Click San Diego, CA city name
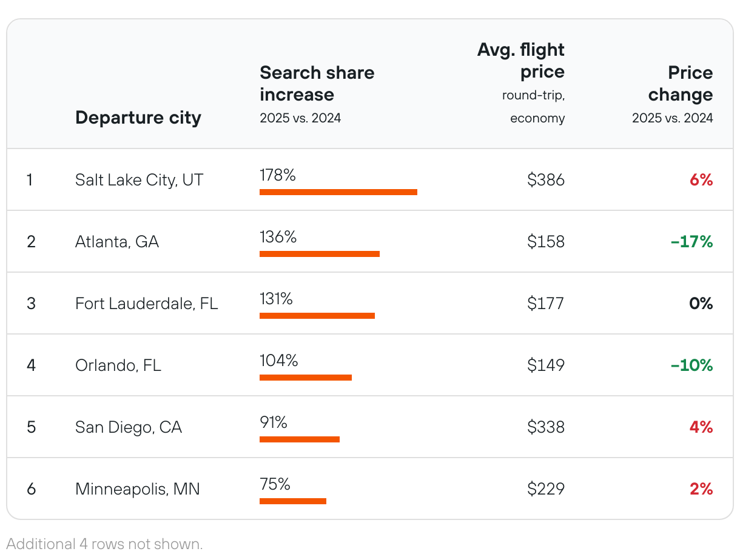740x560 pixels. click(128, 427)
